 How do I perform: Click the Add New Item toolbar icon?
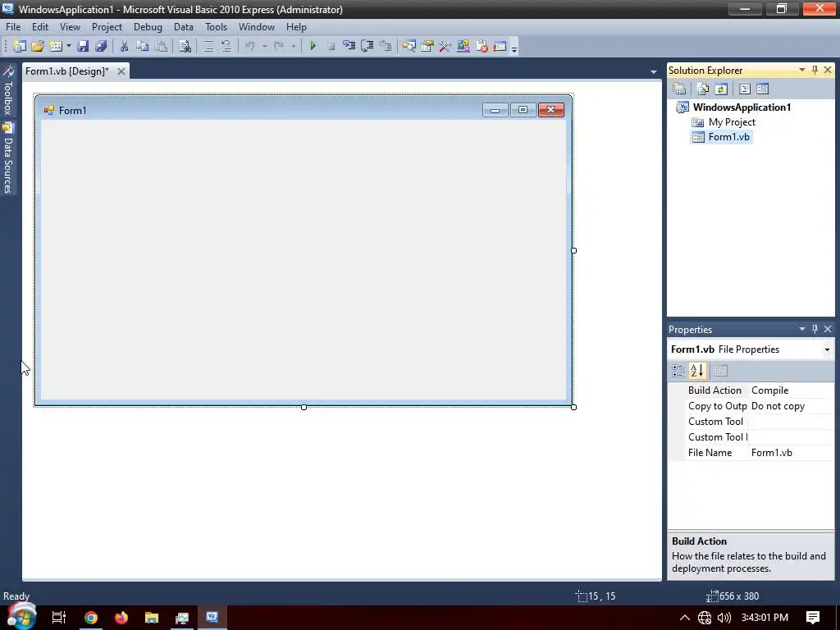[56, 46]
